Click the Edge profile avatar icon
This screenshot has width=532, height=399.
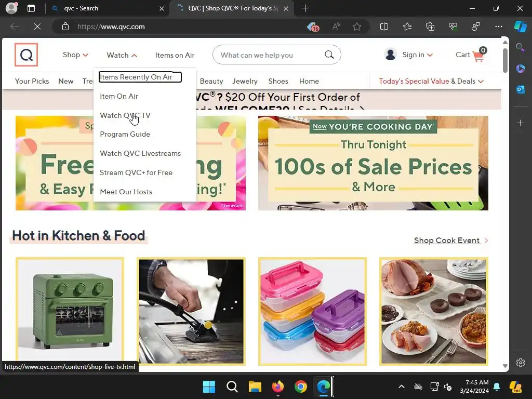[x=11, y=8]
